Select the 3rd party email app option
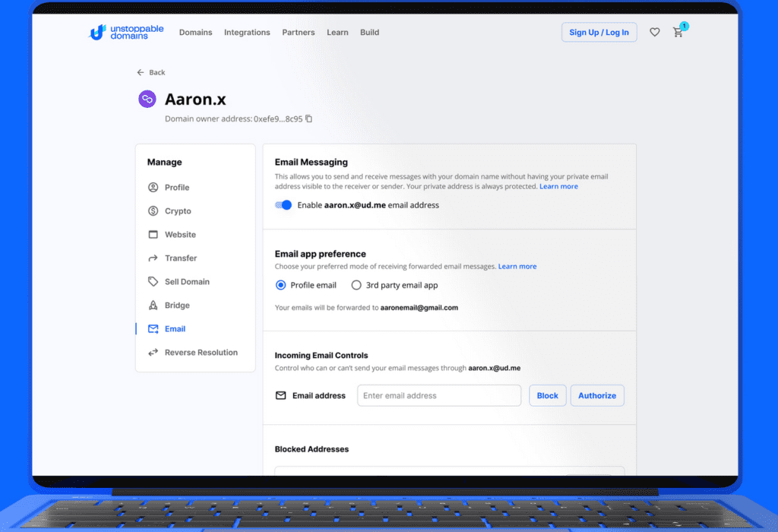 click(356, 286)
